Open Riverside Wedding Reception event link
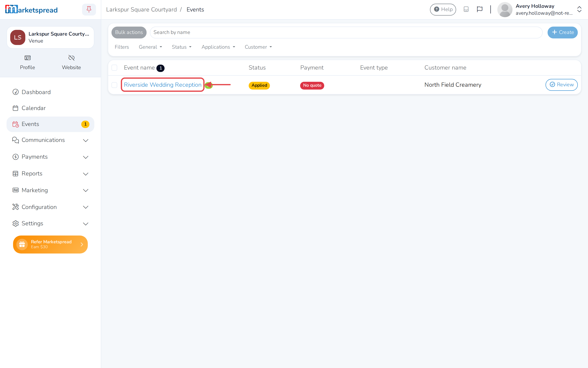 [x=163, y=85]
